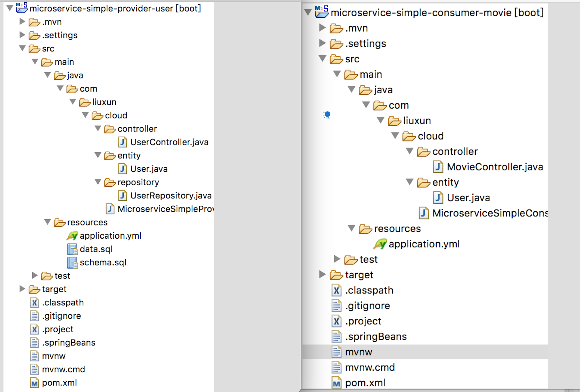This screenshot has height=392, width=580.
Task: Select schema.sql under resources
Action: (103, 263)
